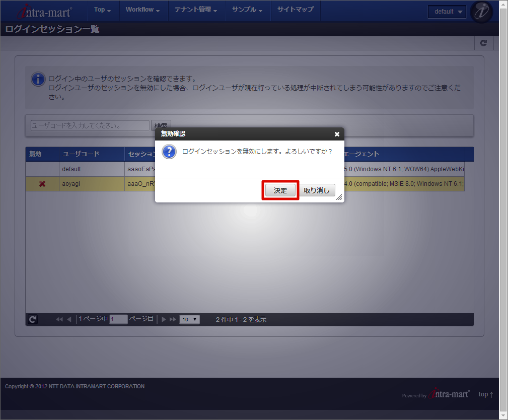
Task: Click the red X for aoyagi
Action: [x=42, y=184]
